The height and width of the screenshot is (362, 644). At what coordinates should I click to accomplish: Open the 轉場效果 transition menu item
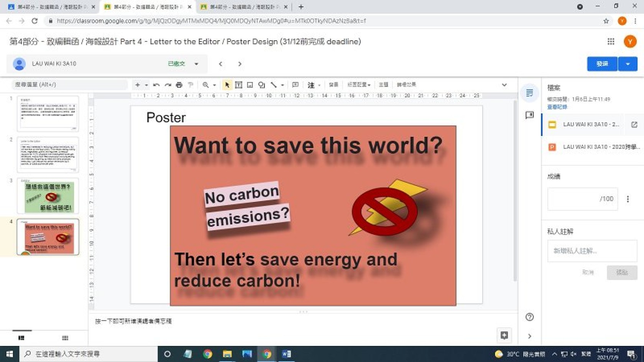click(x=406, y=85)
